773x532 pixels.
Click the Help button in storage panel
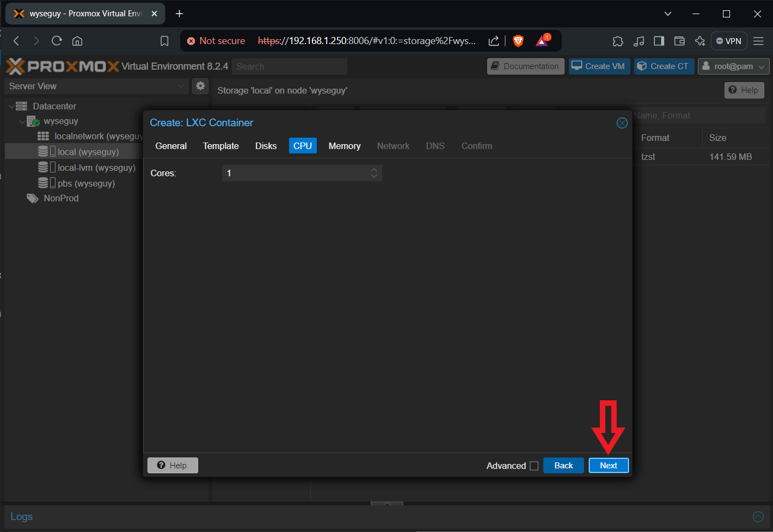coord(744,90)
